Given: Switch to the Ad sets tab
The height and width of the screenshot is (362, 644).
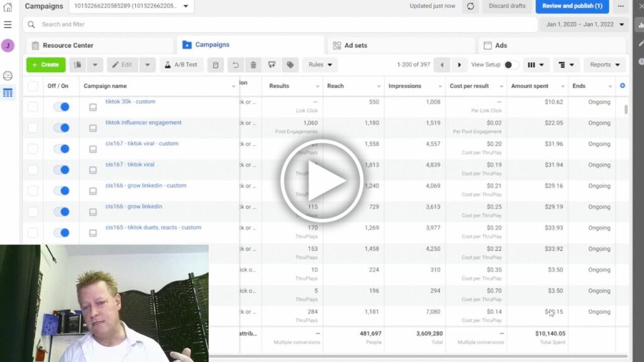Looking at the screenshot, I should 401,45.
